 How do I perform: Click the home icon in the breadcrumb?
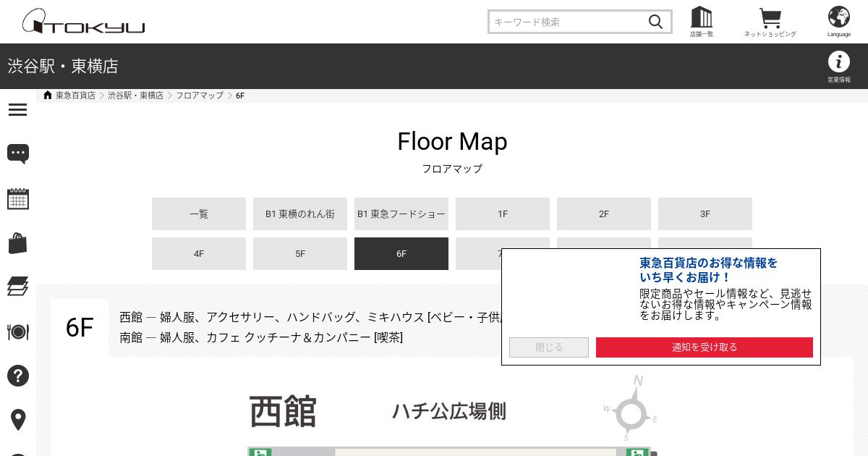tap(48, 96)
